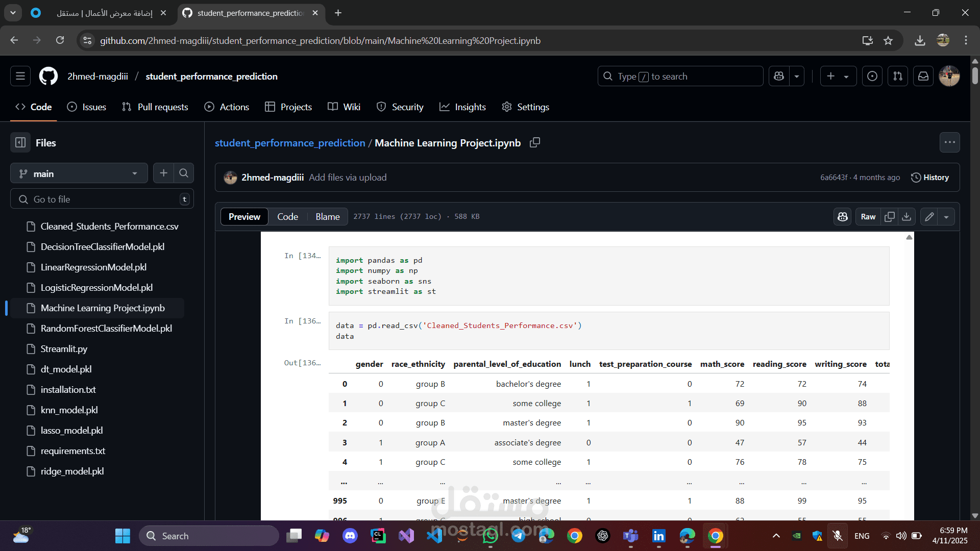Ask Copilot about this file icon
Image resolution: width=980 pixels, height=551 pixels.
click(x=843, y=217)
